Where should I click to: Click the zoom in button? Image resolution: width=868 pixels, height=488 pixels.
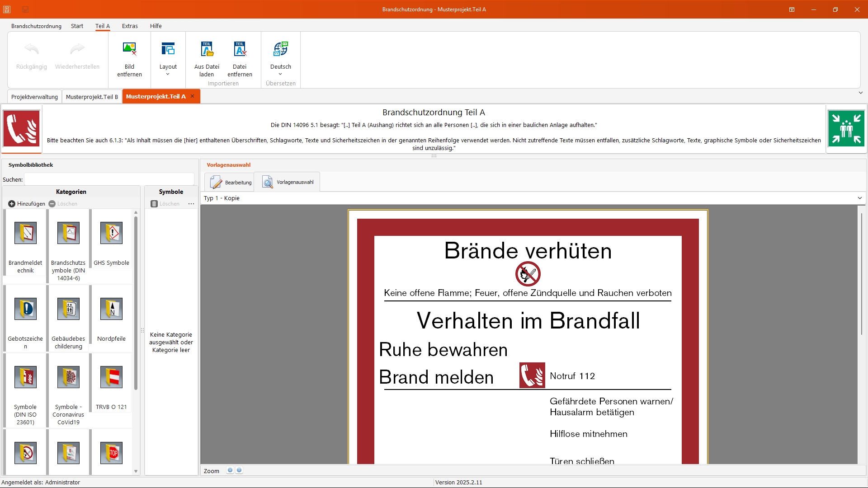pos(230,470)
